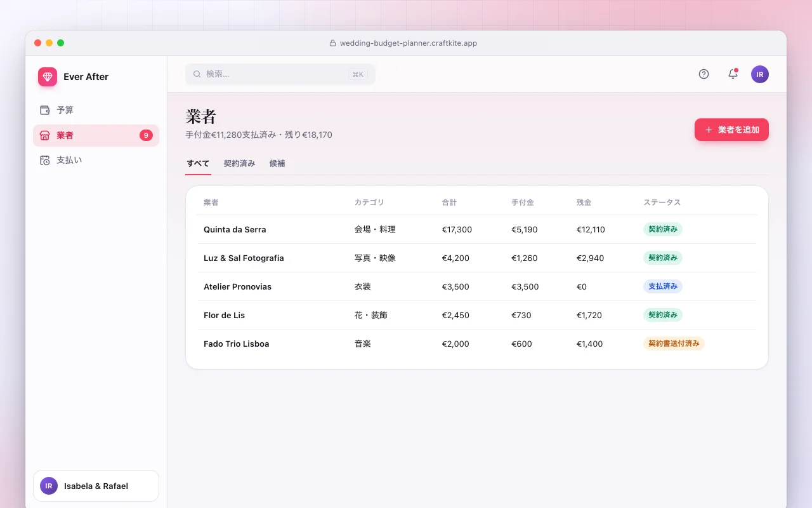
Task: Click the 契約済み status badge for Quinta da Serra
Action: pyautogui.click(x=663, y=229)
